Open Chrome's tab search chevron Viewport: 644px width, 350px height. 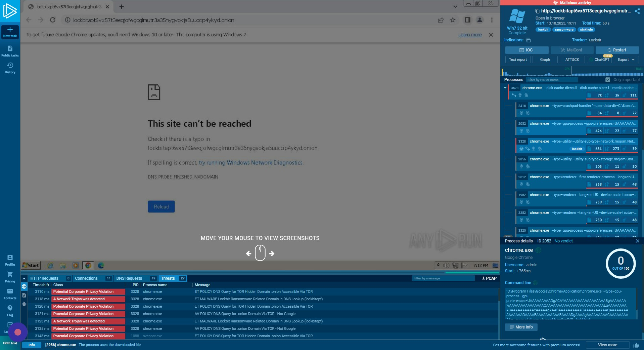point(455,7)
